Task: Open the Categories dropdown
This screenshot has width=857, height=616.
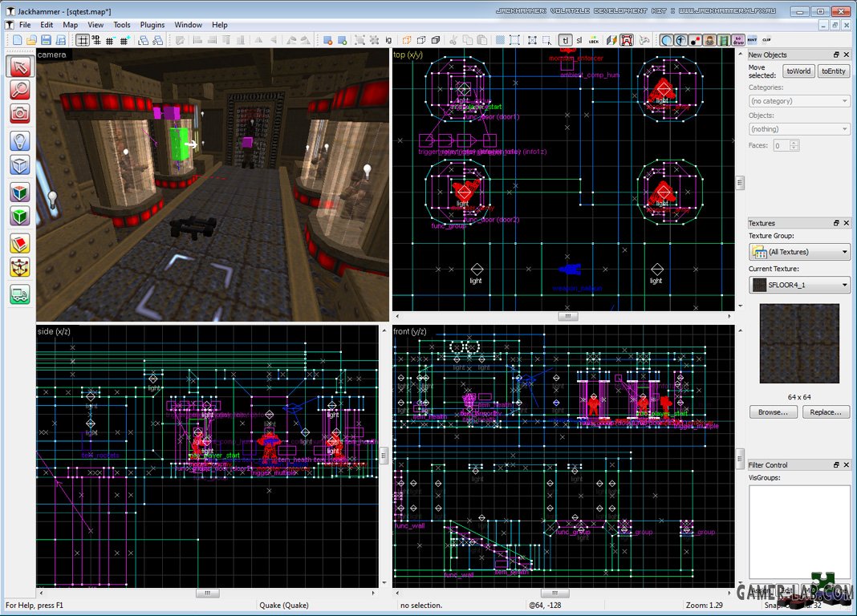Action: pyautogui.click(x=799, y=101)
